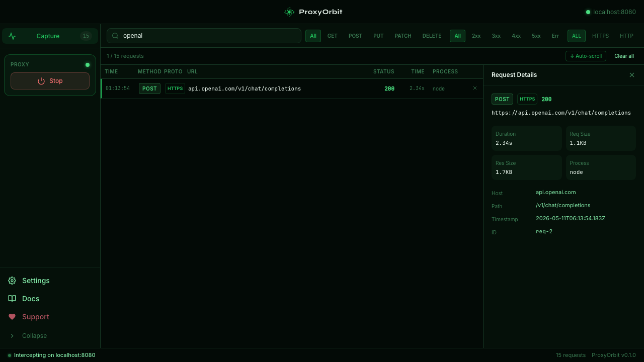644x362 pixels.
Task: Click the PROCESS column header
Action: [445, 72]
